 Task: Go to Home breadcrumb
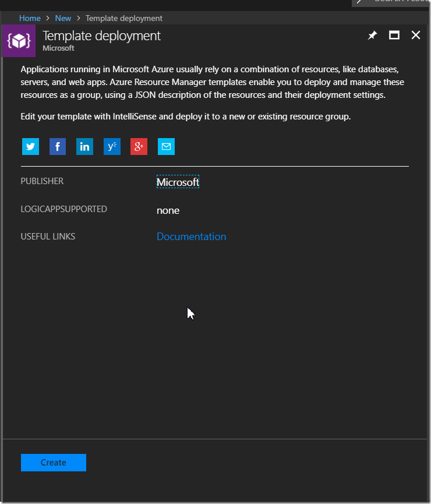pos(30,18)
